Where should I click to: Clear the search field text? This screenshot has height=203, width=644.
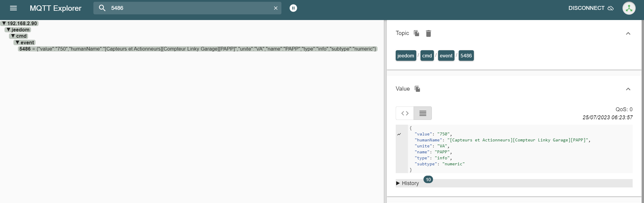point(276,8)
